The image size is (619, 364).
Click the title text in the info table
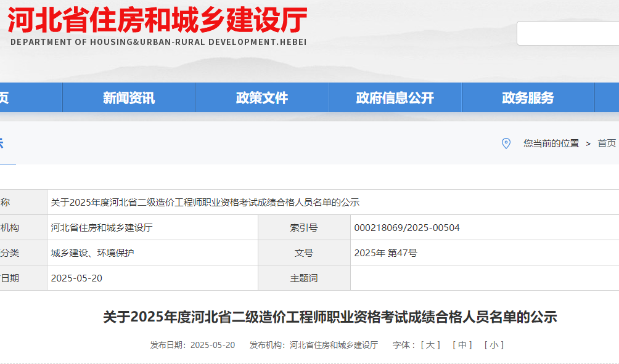[x=205, y=203]
